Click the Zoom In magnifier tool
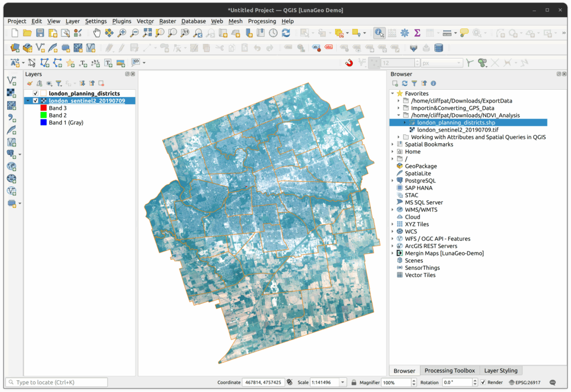 tap(122, 33)
